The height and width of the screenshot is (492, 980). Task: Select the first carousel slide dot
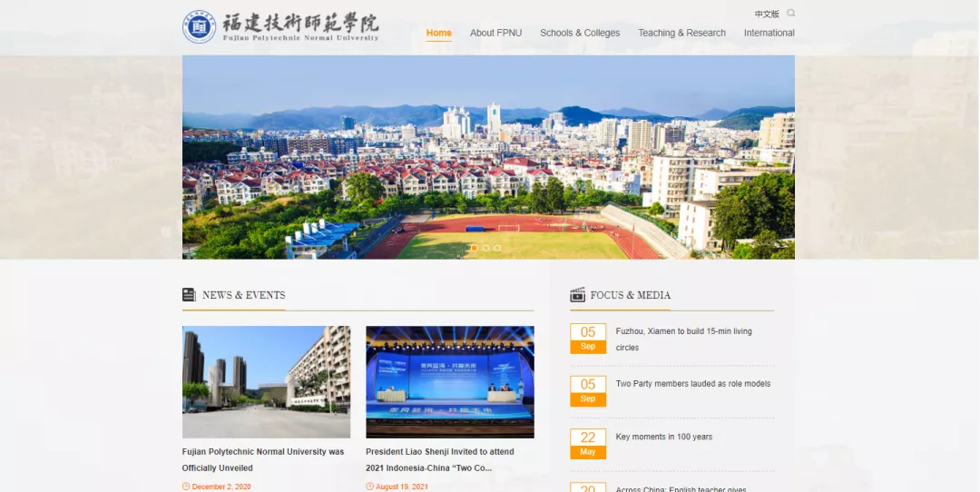tap(474, 248)
